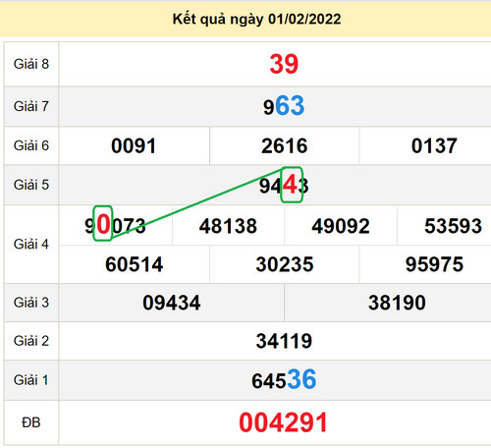Click the Giải 6 number 2616

[x=284, y=145]
